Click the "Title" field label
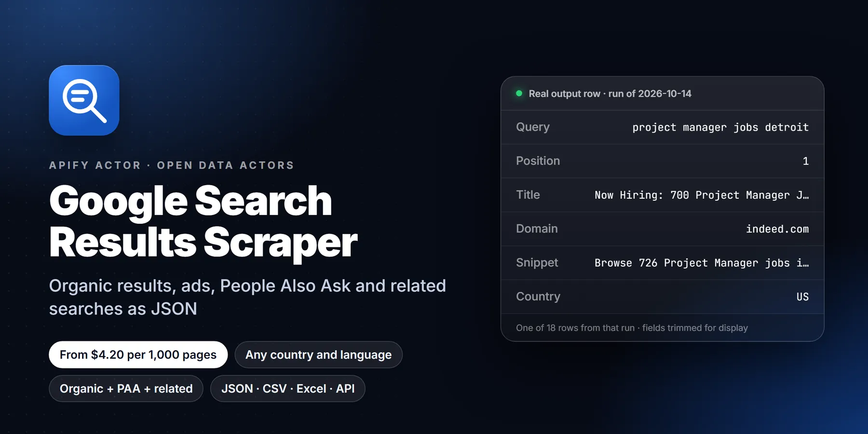Screen dimensions: 868x434 point(528,195)
